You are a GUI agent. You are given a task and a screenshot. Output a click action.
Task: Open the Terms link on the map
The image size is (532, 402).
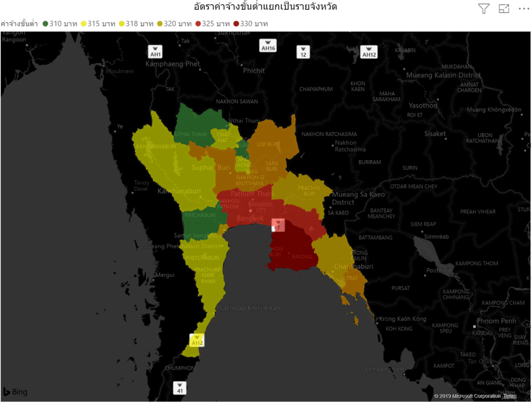pyautogui.click(x=510, y=396)
